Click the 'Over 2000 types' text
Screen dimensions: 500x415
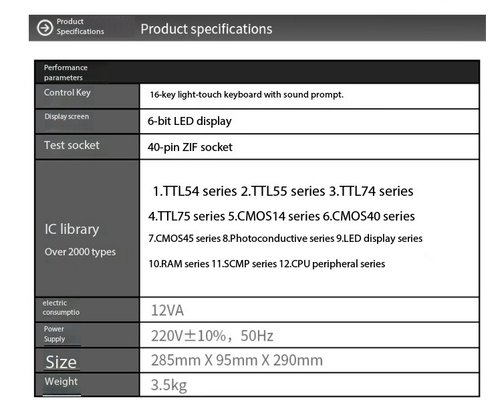tap(80, 252)
